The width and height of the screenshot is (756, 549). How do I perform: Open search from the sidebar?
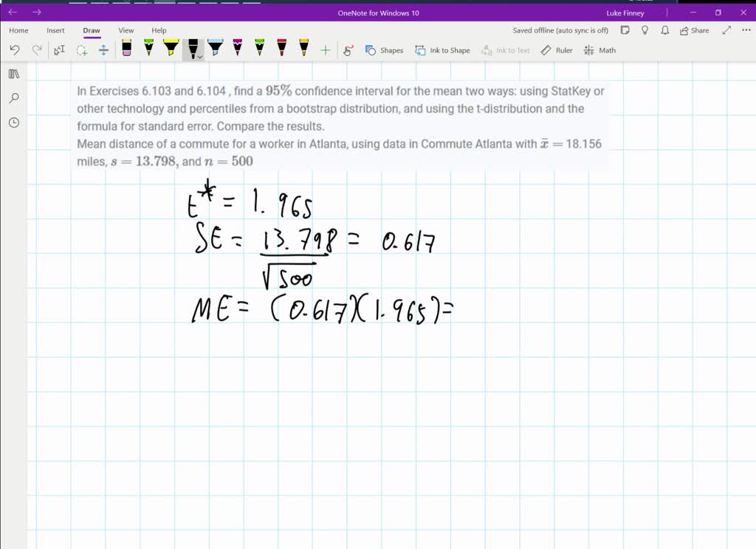tap(13, 98)
